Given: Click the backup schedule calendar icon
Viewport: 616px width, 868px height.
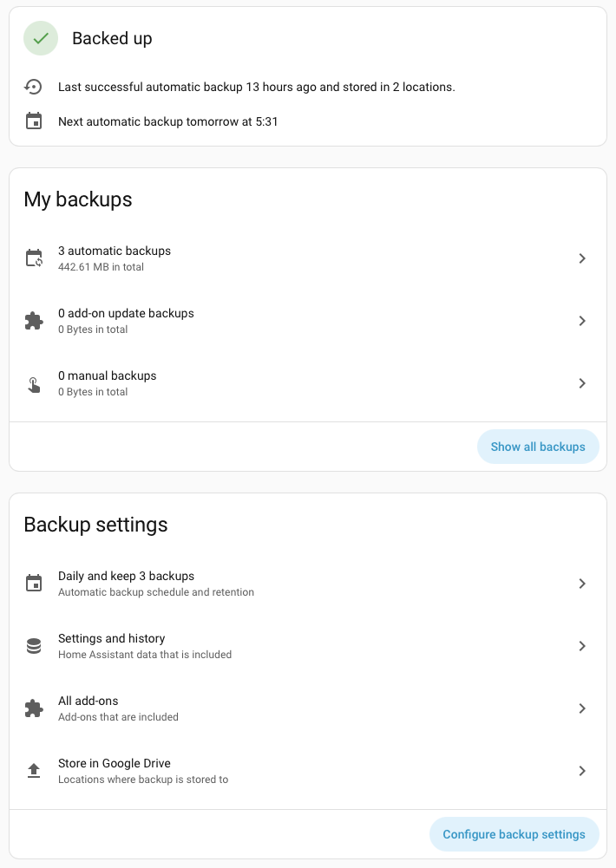Looking at the screenshot, I should click(34, 584).
